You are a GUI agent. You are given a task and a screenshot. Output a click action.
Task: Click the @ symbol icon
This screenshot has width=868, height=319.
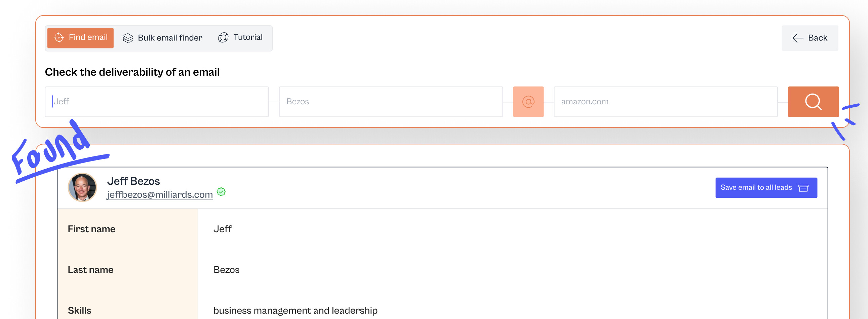click(528, 102)
